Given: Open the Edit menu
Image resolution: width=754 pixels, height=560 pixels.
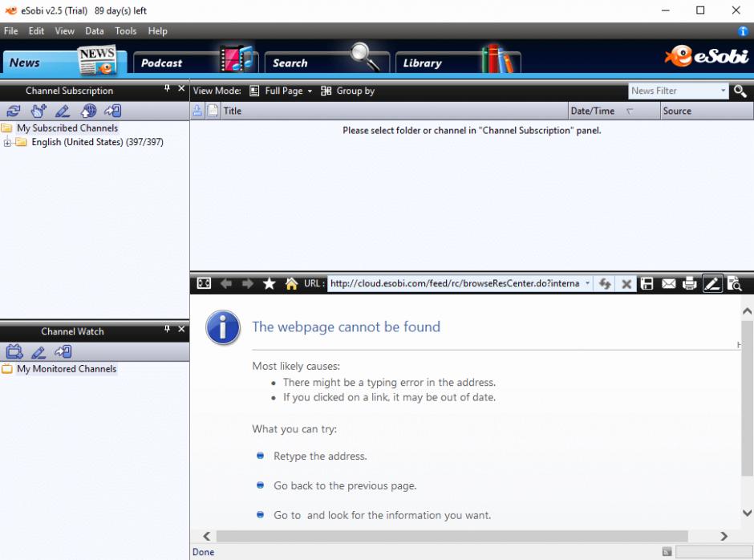Looking at the screenshot, I should [36, 31].
